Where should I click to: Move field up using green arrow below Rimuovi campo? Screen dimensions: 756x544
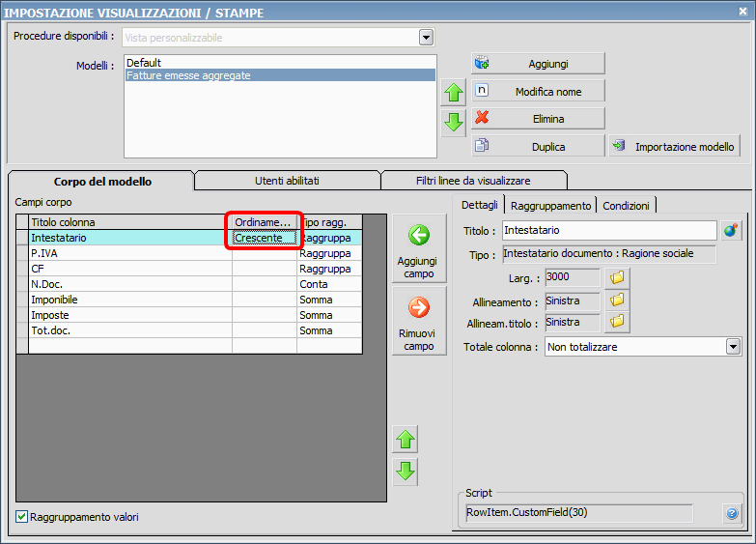405,440
